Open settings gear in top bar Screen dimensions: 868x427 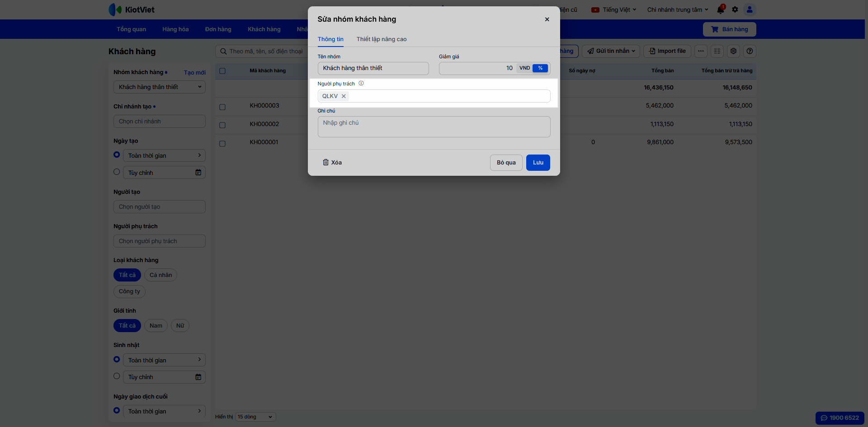coord(735,9)
